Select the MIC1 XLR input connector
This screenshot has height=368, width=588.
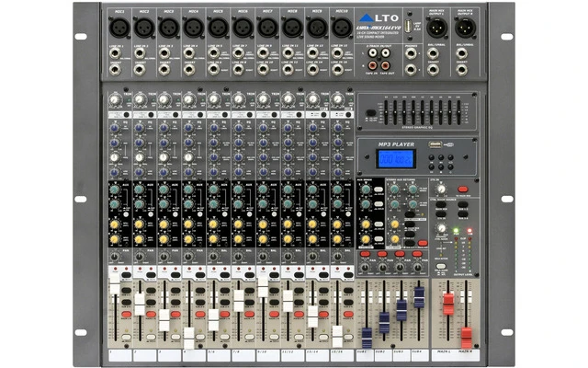pos(119,28)
